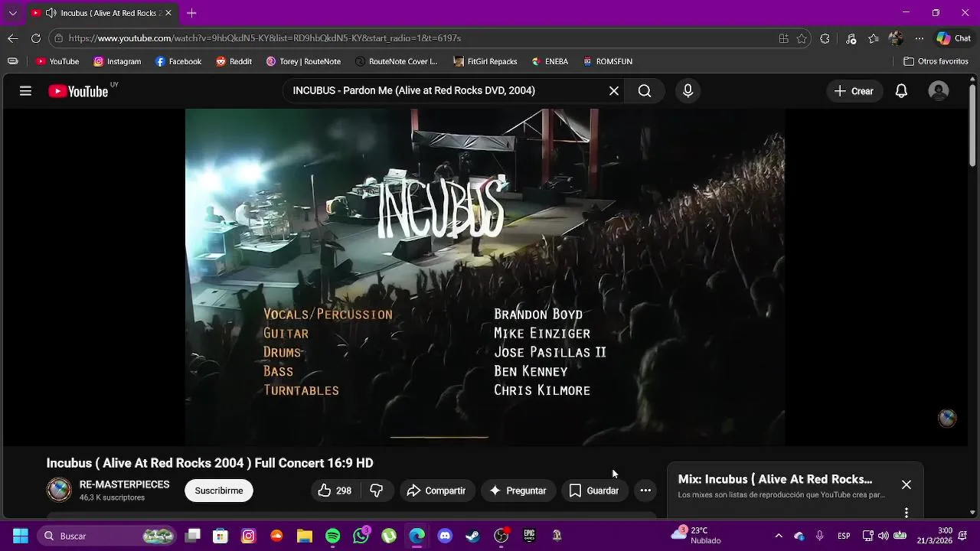Open Spotify from the taskbar
Screen dimensions: 980x551
pos(332,536)
